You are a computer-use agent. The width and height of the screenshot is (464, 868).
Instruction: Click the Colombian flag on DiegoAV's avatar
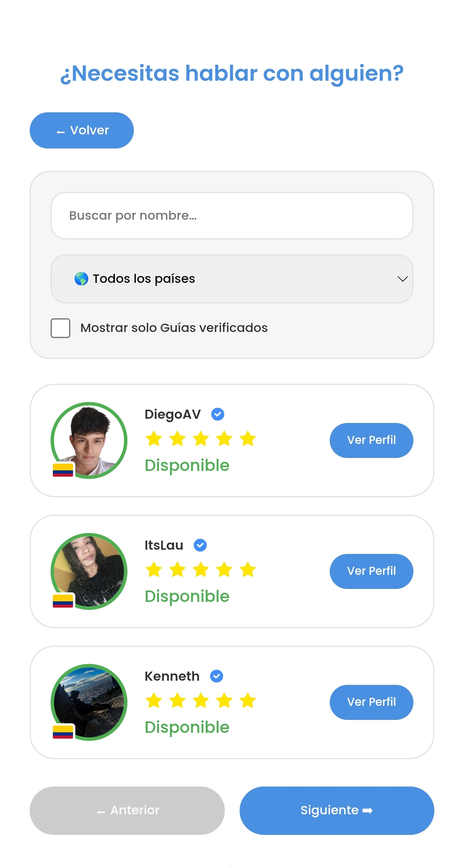pos(63,470)
